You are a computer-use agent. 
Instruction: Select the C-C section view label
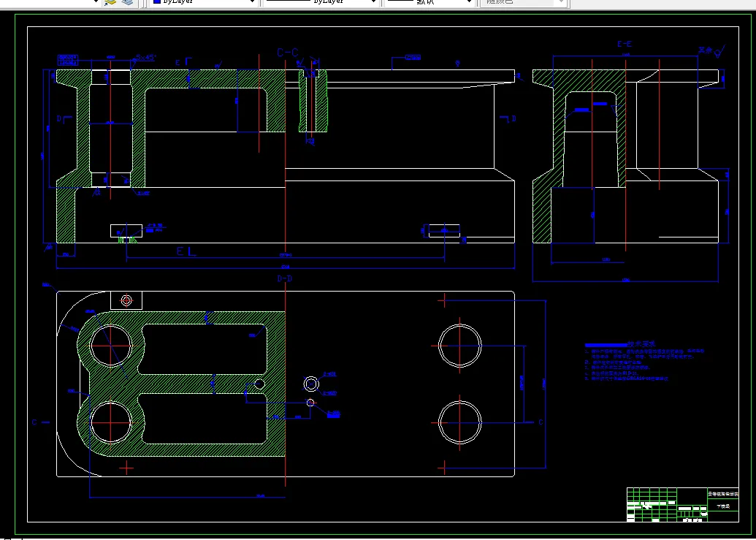point(288,52)
